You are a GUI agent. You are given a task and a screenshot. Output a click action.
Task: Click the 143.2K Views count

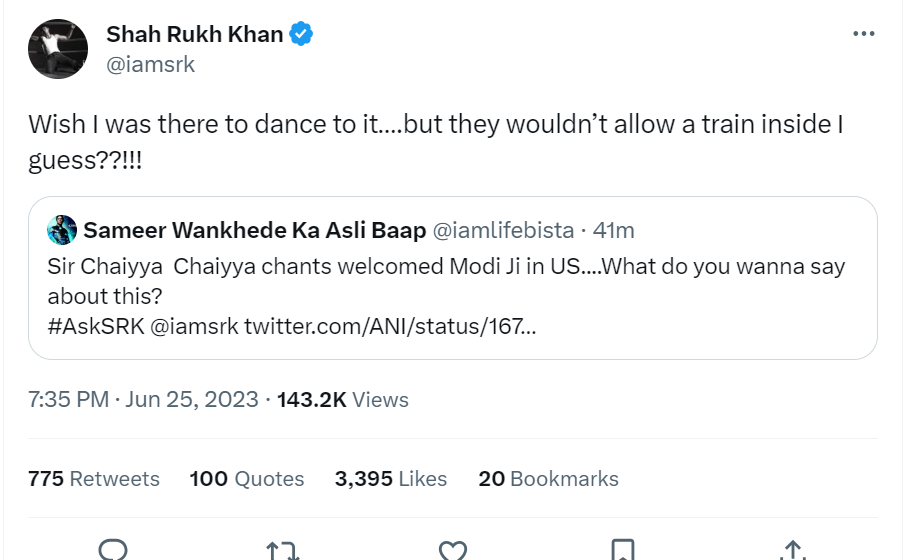(x=343, y=399)
